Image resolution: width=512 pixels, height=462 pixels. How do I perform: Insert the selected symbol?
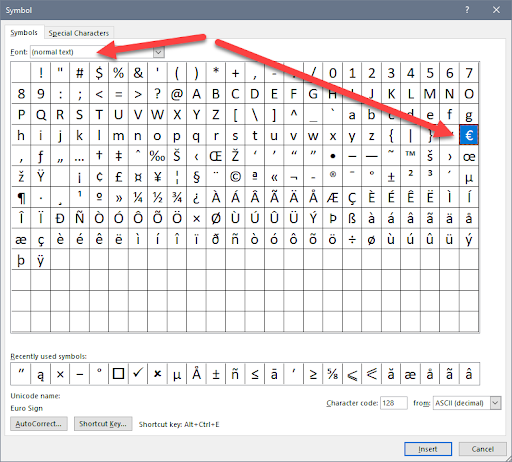point(428,449)
